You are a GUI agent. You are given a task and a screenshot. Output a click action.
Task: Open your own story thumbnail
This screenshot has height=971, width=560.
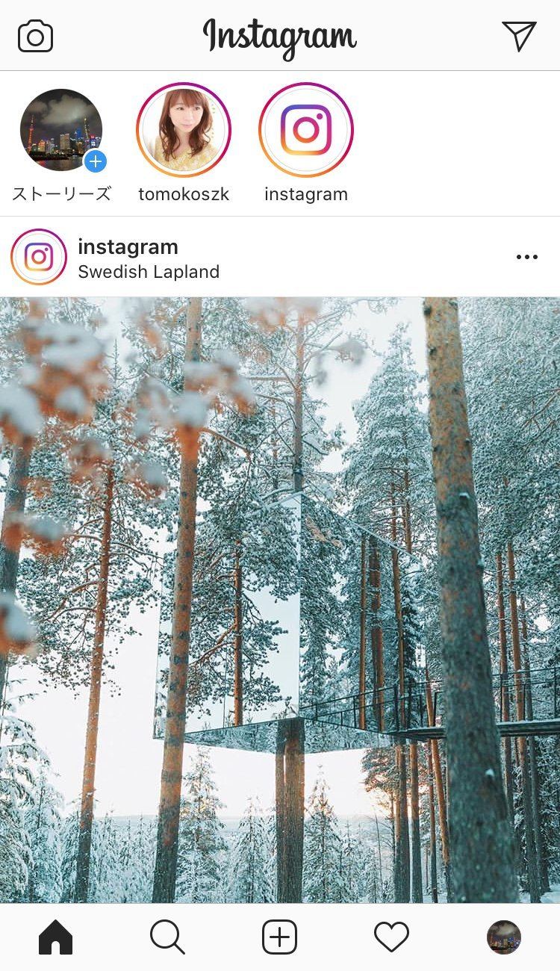tap(61, 130)
